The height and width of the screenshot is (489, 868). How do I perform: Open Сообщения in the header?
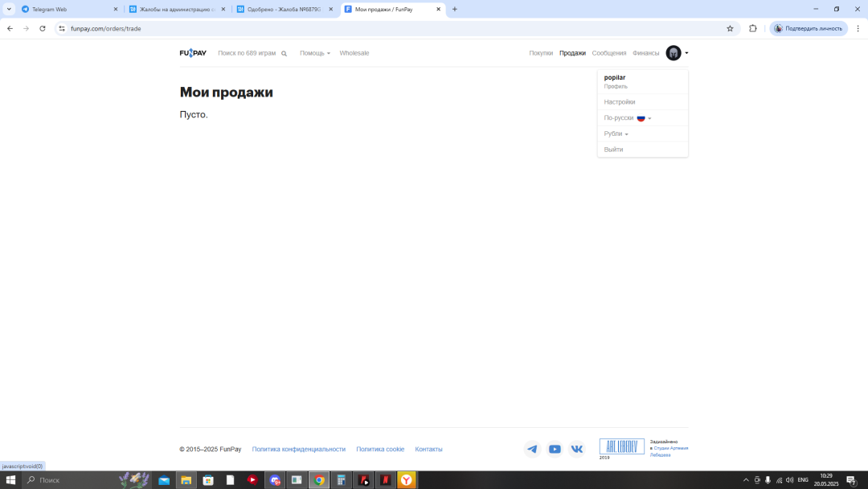(x=609, y=53)
